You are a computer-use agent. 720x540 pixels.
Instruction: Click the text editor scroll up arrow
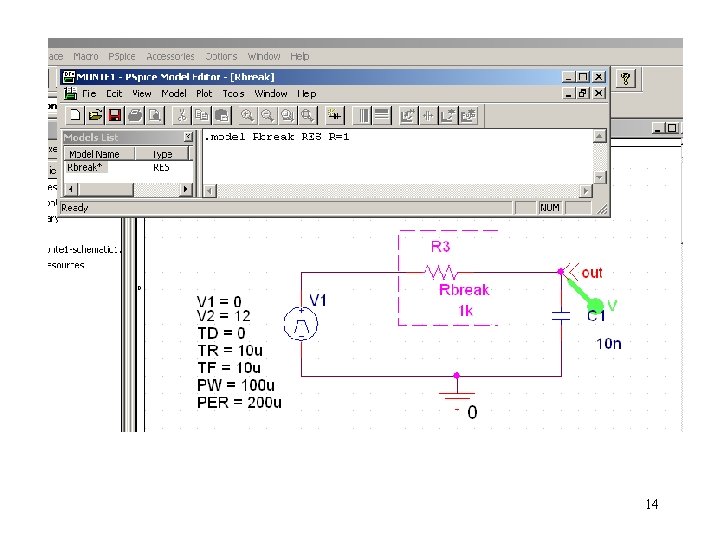pyautogui.click(x=599, y=136)
